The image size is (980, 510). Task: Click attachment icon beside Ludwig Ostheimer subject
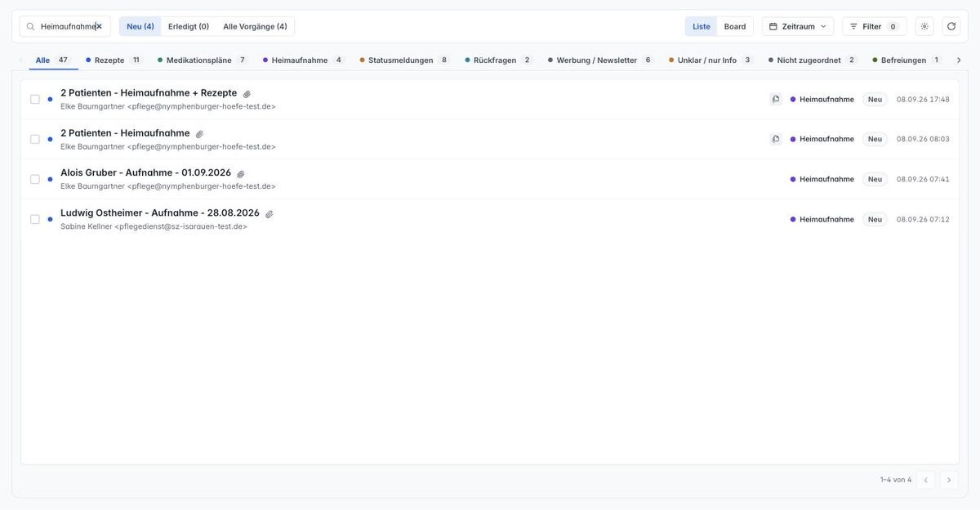[x=269, y=214]
